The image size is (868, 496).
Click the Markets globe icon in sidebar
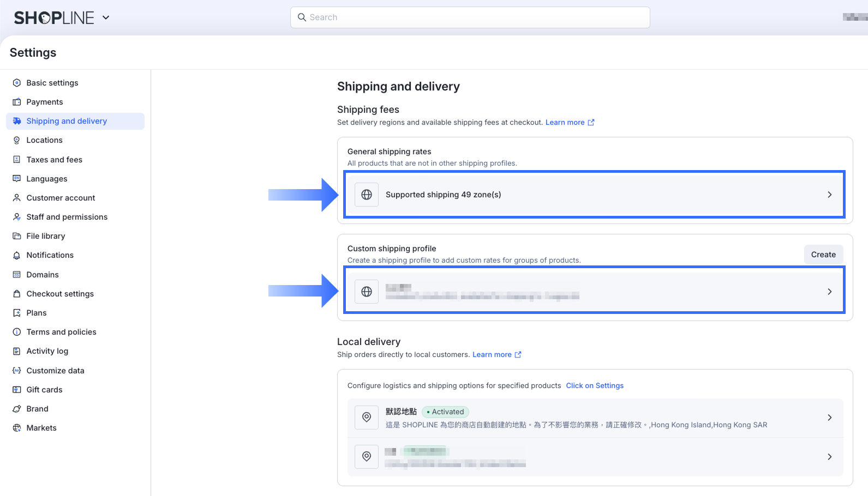(17, 428)
